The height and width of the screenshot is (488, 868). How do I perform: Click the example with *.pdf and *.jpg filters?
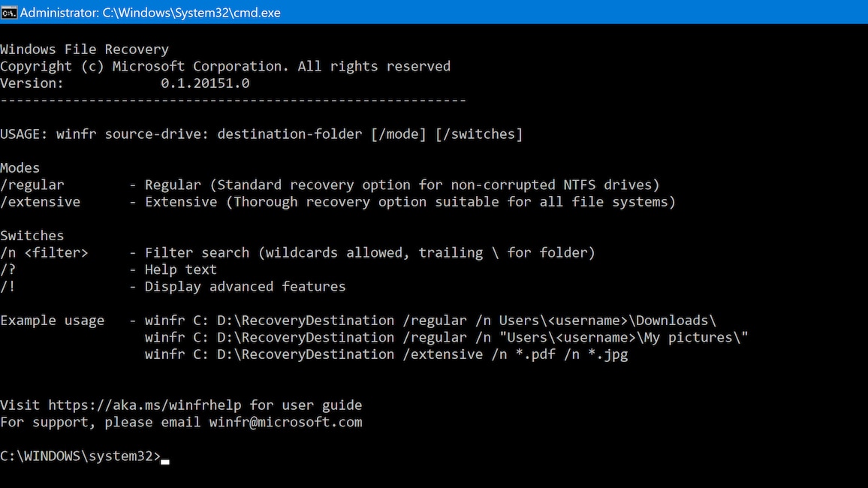point(387,354)
